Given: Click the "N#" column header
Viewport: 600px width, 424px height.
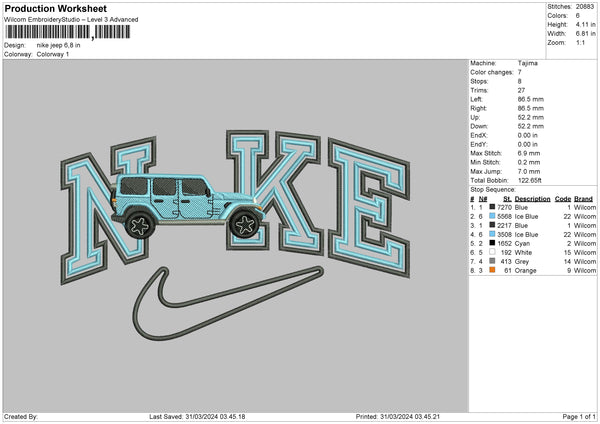Looking at the screenshot, I should 483,199.
